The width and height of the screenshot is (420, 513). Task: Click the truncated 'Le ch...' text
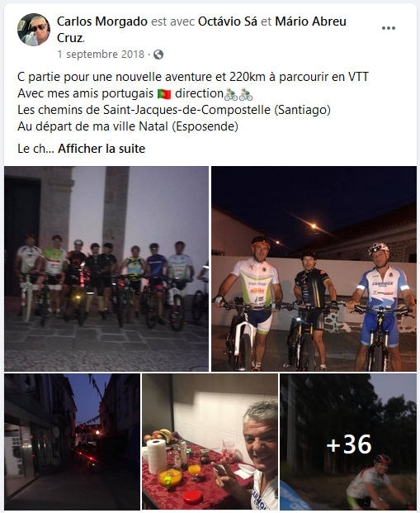point(35,149)
